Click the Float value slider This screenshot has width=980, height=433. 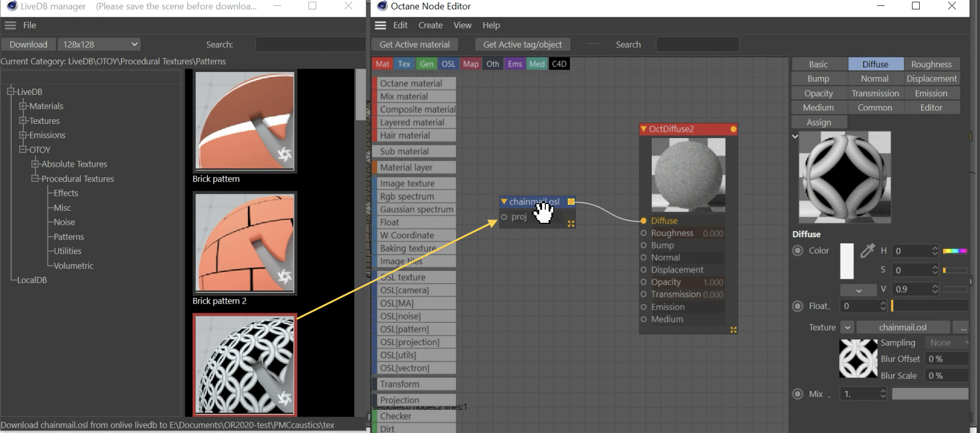[x=930, y=306]
